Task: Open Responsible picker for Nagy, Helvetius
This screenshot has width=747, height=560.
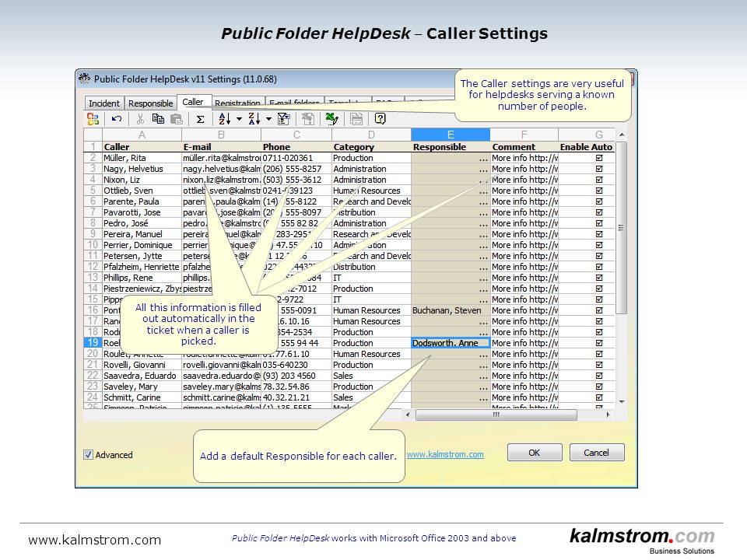Action: [483, 170]
